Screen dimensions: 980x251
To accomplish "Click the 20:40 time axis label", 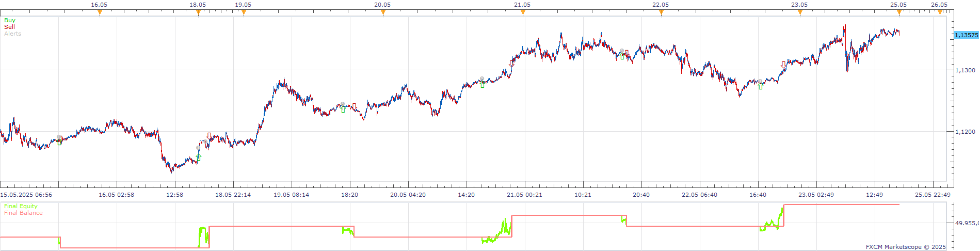I will (641, 195).
